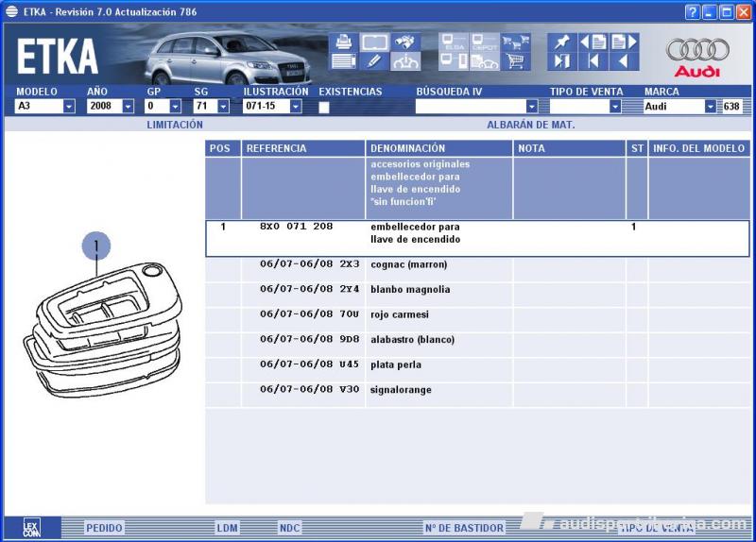756x542 pixels.
Task: Jump to first with bar-arrow icon
Action: (593, 61)
